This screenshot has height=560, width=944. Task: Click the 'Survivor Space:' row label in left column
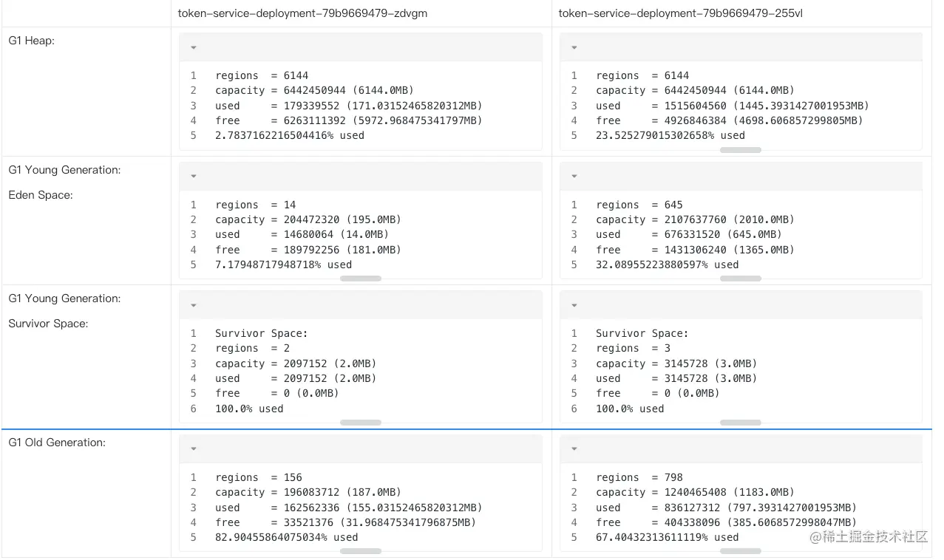click(x=48, y=324)
